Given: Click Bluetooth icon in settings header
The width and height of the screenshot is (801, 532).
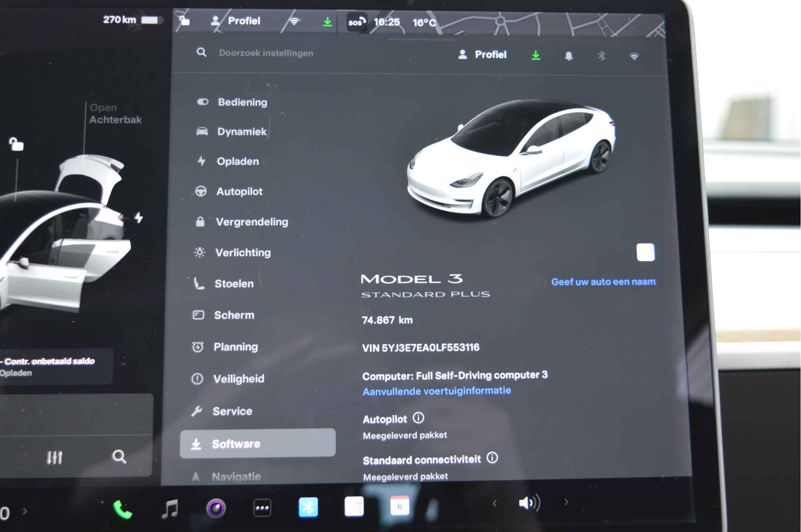Looking at the screenshot, I should [x=602, y=56].
